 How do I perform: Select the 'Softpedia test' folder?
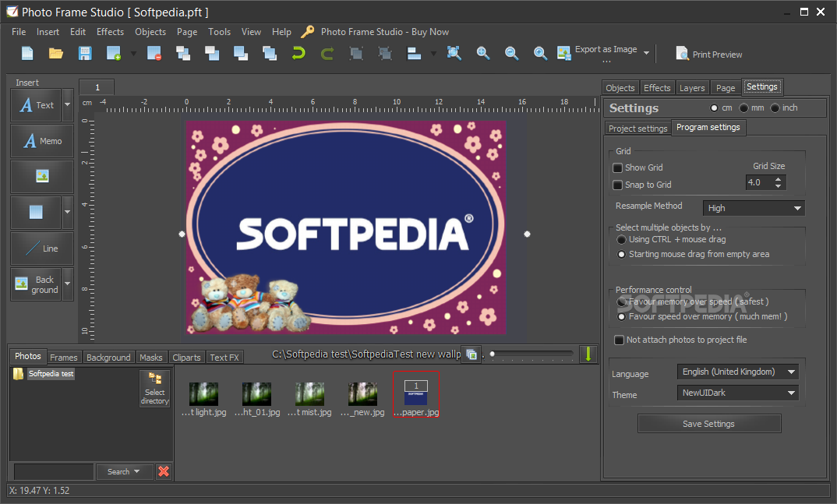tap(51, 374)
